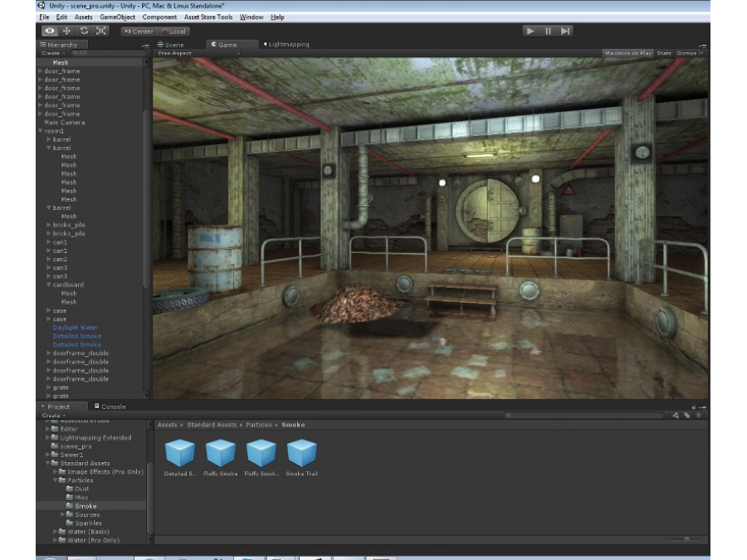Select the Hand view tool
Screen dimensions: 747x560
pyautogui.click(x=50, y=31)
